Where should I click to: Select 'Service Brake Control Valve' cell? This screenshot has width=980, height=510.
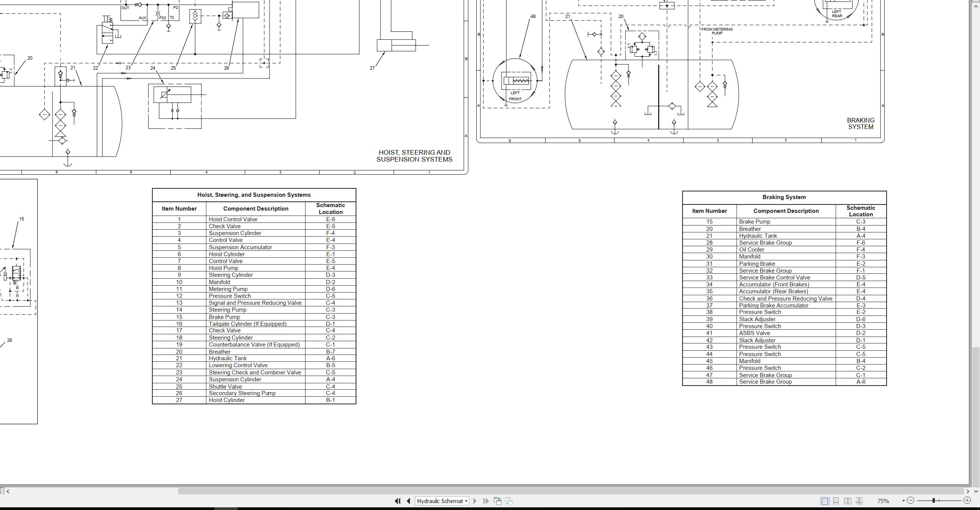(x=786, y=278)
